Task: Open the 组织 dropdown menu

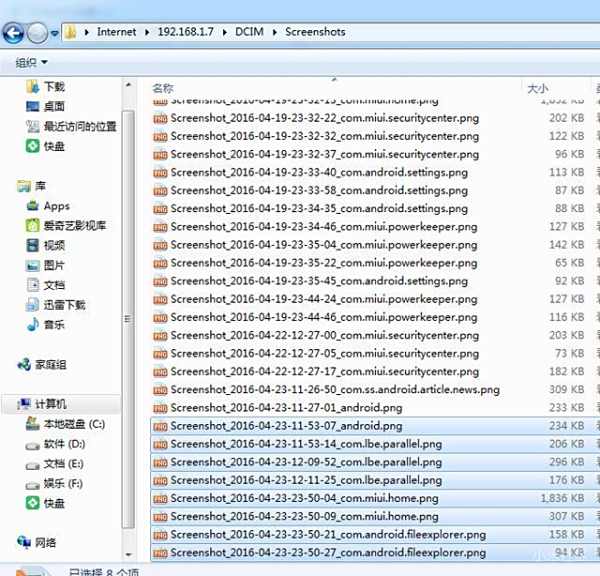Action: point(30,63)
